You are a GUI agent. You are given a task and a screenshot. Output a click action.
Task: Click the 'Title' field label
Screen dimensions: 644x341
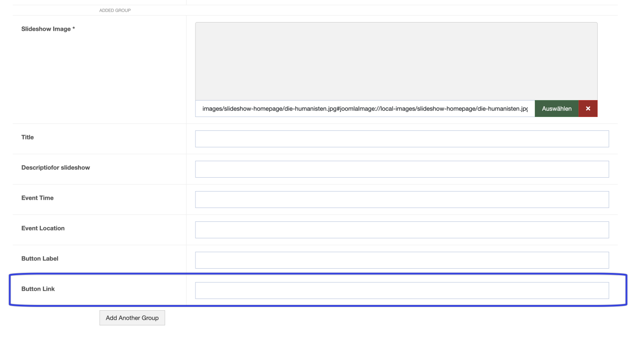click(x=27, y=137)
